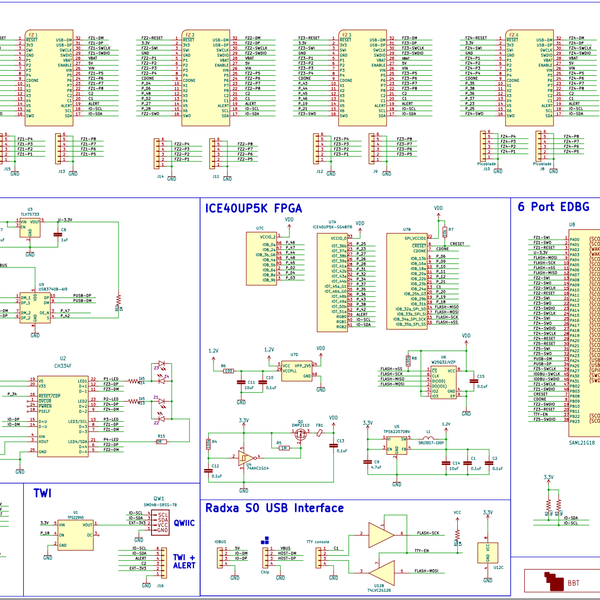Select the FZ 1 module symbol

pos(49,78)
